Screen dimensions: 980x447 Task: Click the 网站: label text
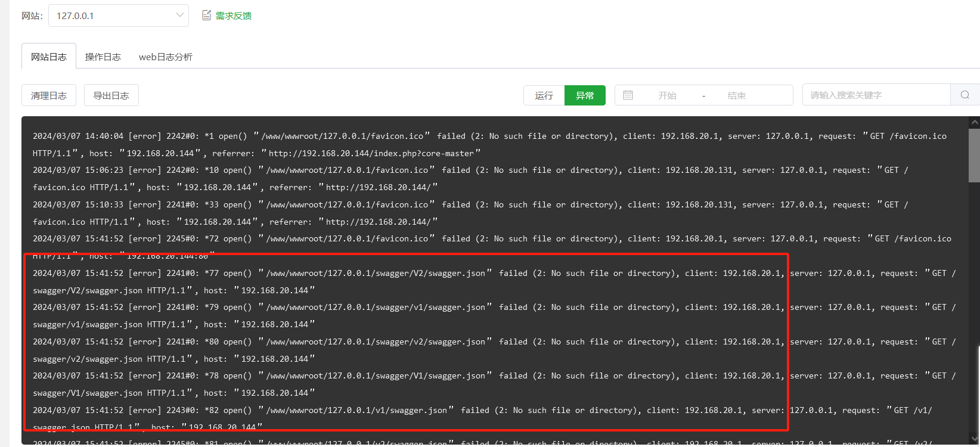pos(32,15)
